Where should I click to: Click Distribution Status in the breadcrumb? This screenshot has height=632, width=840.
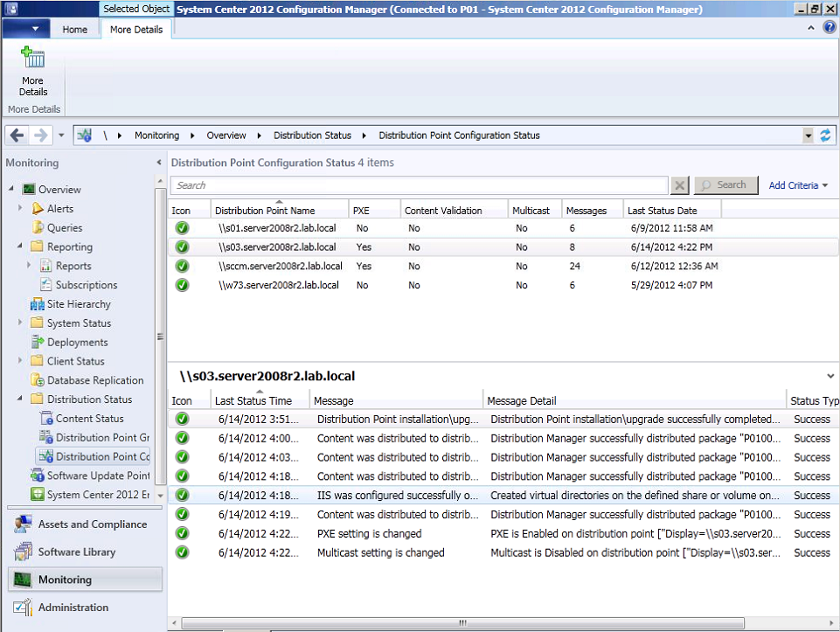[312, 135]
